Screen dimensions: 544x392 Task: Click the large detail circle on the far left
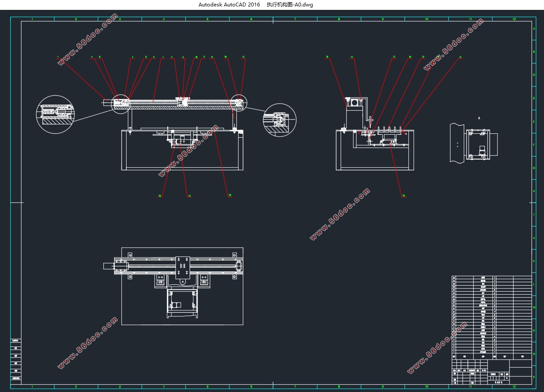[55, 114]
